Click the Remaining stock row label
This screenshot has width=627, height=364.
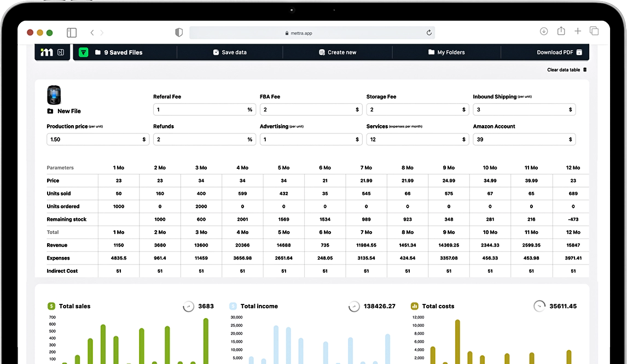[x=66, y=219]
